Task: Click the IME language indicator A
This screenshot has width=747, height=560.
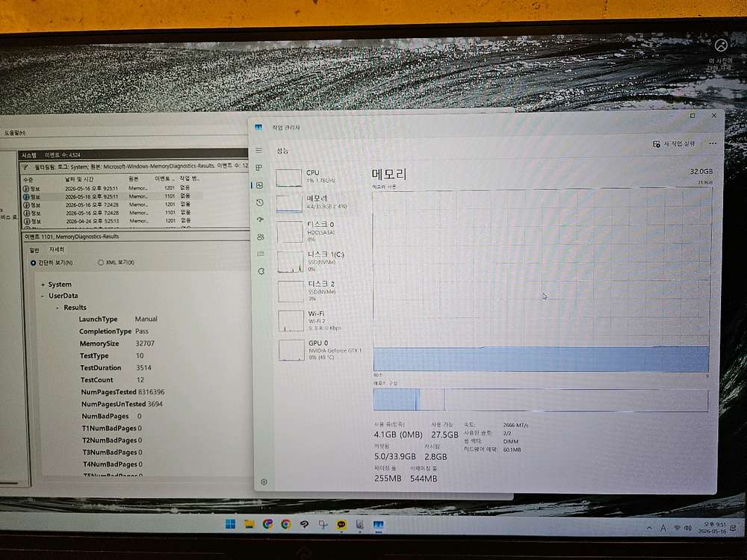Action: (663, 528)
